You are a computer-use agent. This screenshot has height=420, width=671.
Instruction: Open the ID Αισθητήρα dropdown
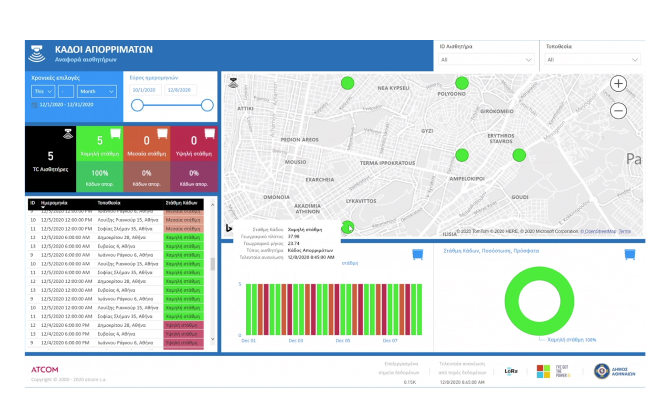tap(486, 60)
